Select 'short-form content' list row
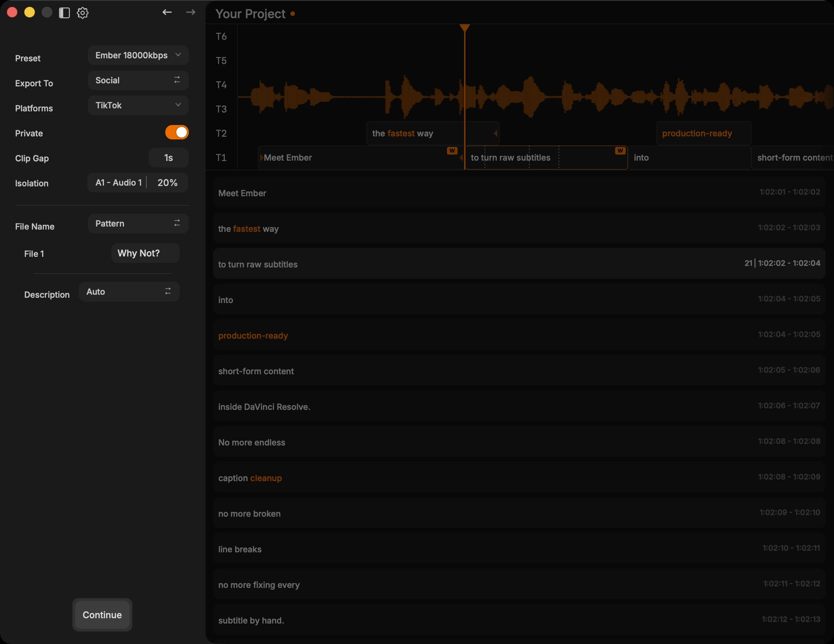The image size is (834, 644). pyautogui.click(x=519, y=370)
